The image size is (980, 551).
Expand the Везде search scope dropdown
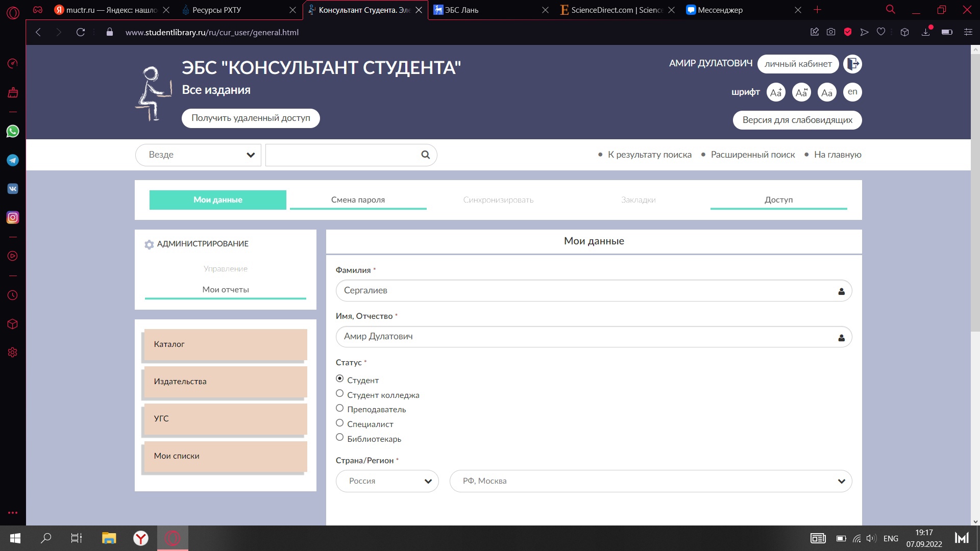pyautogui.click(x=198, y=155)
